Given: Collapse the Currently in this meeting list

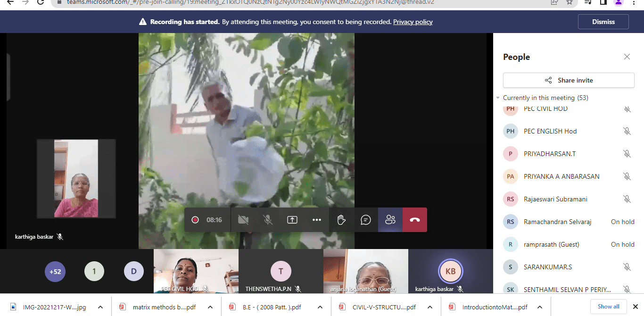Looking at the screenshot, I should (498, 98).
